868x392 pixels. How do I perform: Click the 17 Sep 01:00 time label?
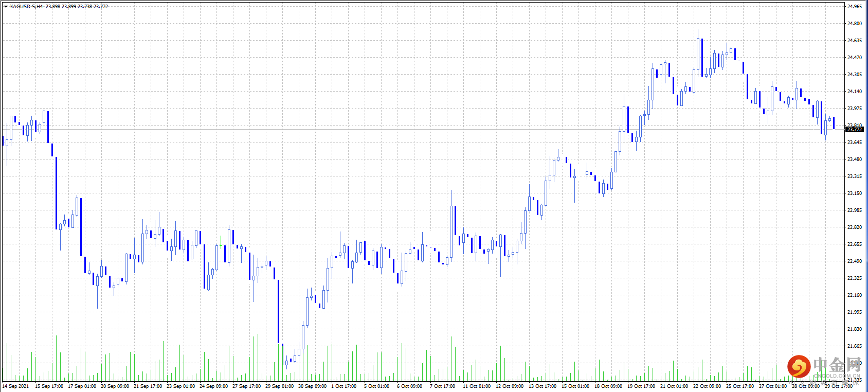[x=82, y=386]
